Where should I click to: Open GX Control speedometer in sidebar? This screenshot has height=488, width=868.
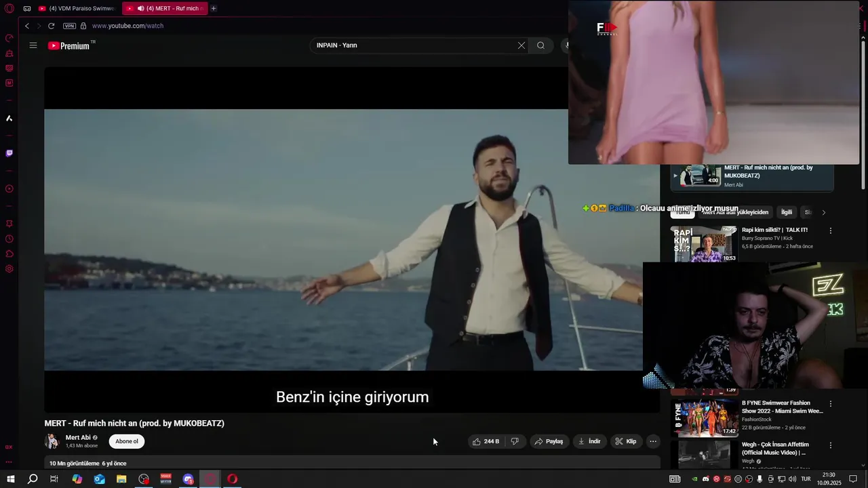click(x=9, y=38)
